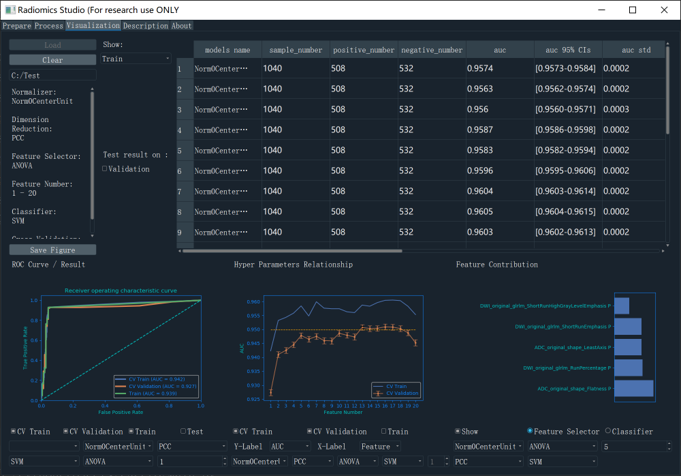Open the Y-Label AUC dropdown
The height and width of the screenshot is (476, 681).
tap(290, 446)
